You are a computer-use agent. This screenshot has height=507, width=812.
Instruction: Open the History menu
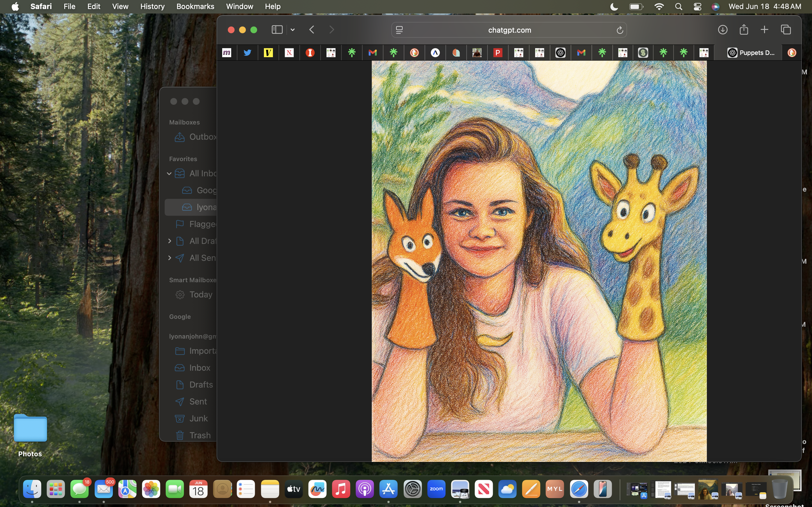click(x=152, y=6)
